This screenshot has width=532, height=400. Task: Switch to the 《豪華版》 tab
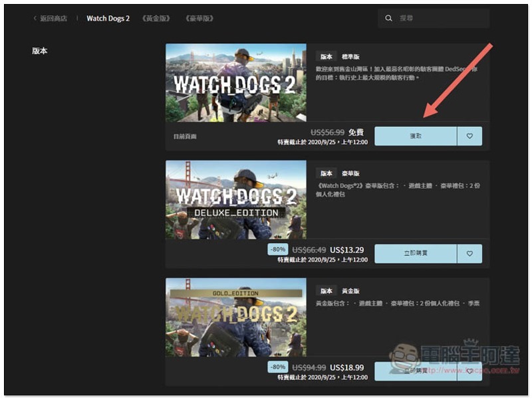pyautogui.click(x=199, y=19)
